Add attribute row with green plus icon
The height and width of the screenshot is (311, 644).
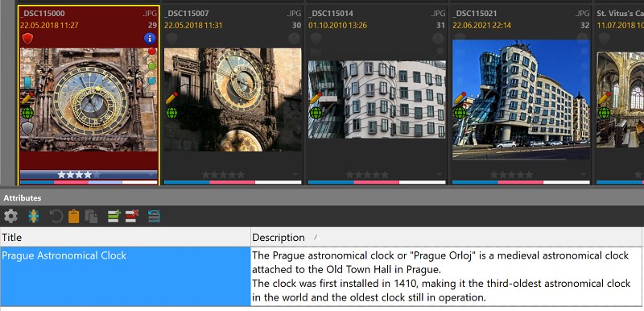click(114, 216)
